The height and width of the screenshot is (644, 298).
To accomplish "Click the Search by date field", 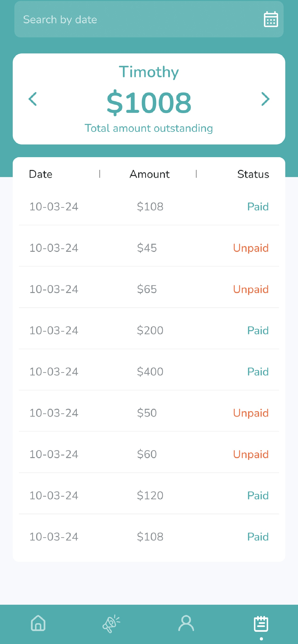I will 149,19.
